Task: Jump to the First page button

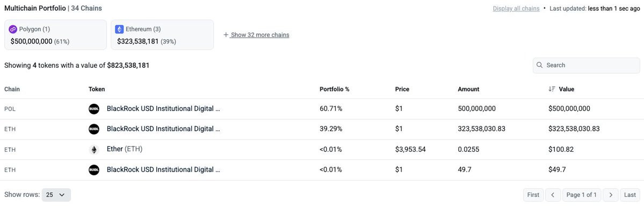Action: tap(533, 195)
